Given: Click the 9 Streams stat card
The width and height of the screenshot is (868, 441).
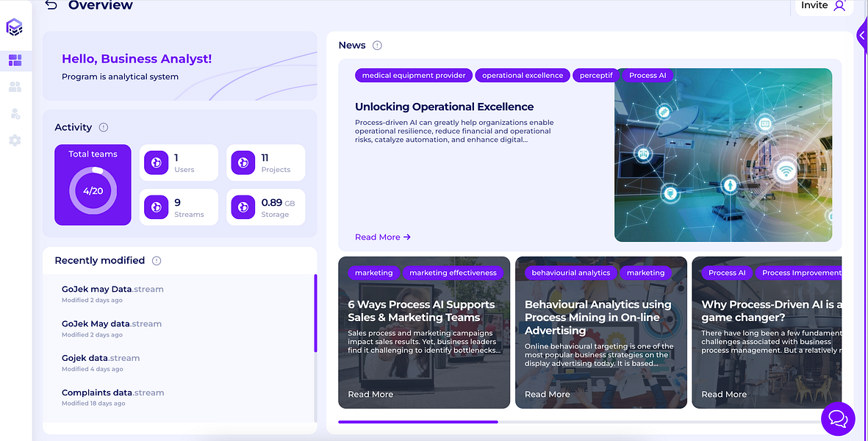Looking at the screenshot, I should pyautogui.click(x=179, y=207).
